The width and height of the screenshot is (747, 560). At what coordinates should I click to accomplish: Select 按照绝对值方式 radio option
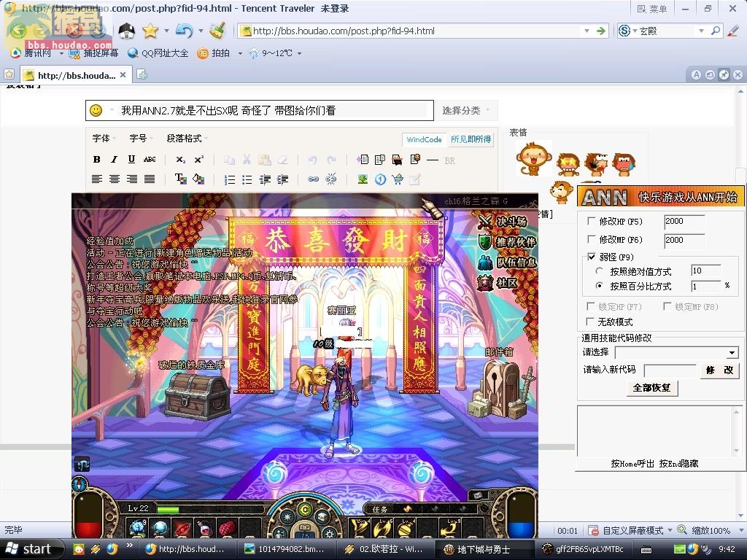pyautogui.click(x=600, y=271)
